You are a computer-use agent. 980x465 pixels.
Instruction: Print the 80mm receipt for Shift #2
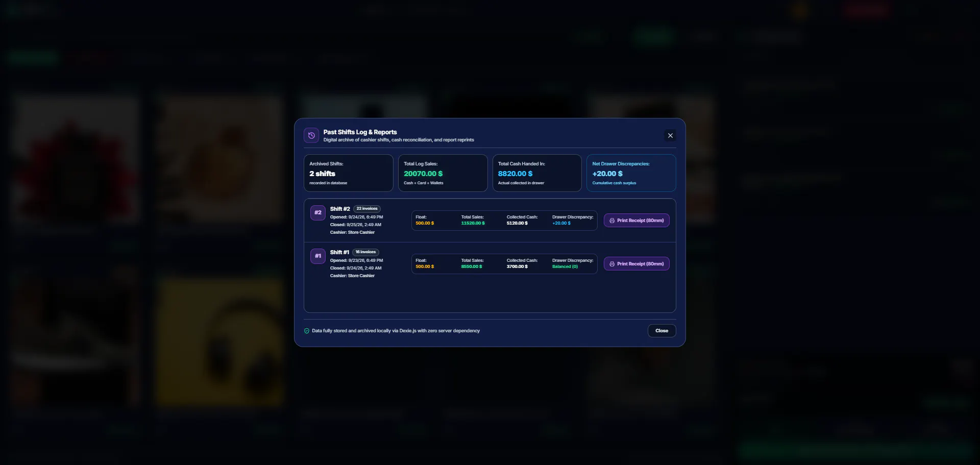point(636,221)
